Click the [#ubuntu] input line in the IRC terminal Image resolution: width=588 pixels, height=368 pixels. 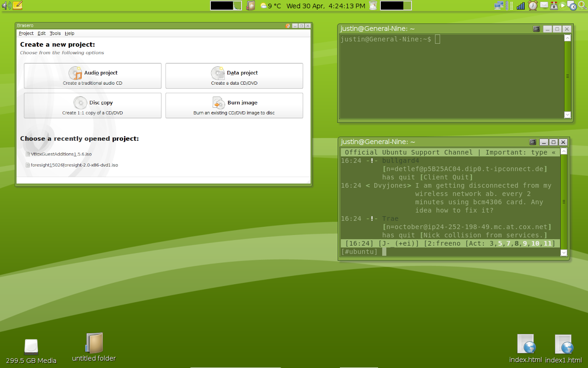450,252
